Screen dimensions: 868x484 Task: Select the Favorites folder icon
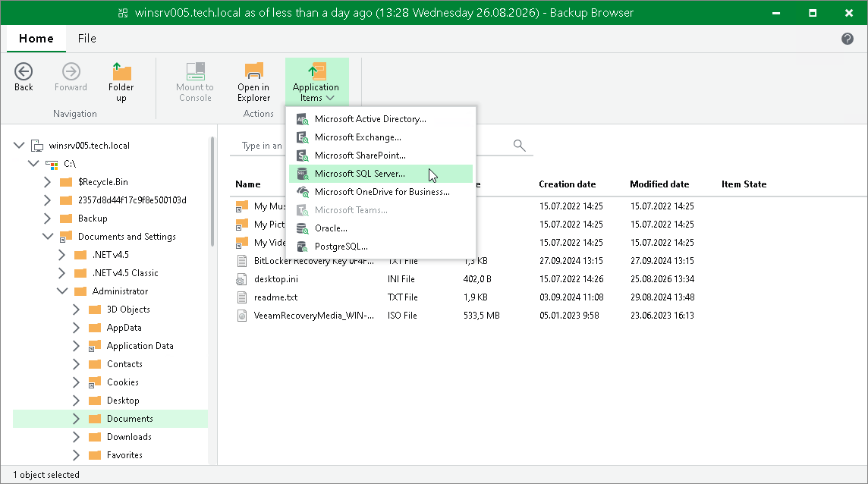[95, 455]
